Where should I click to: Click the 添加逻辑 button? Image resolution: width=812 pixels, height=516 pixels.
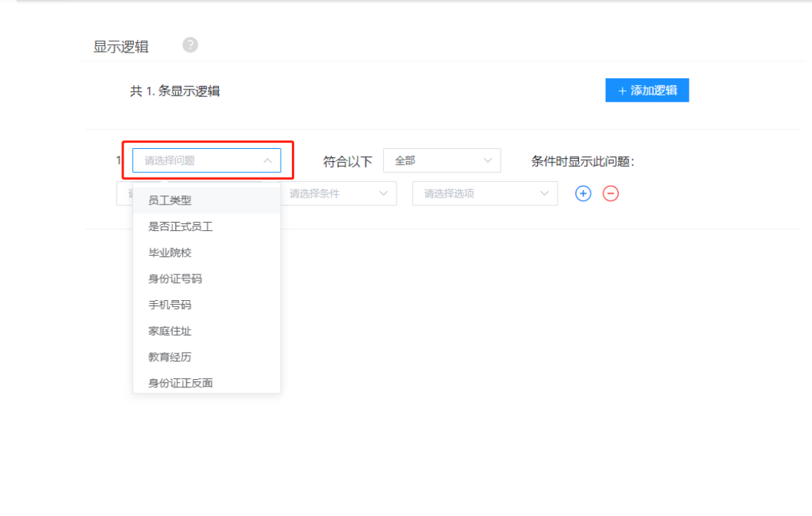pos(646,90)
